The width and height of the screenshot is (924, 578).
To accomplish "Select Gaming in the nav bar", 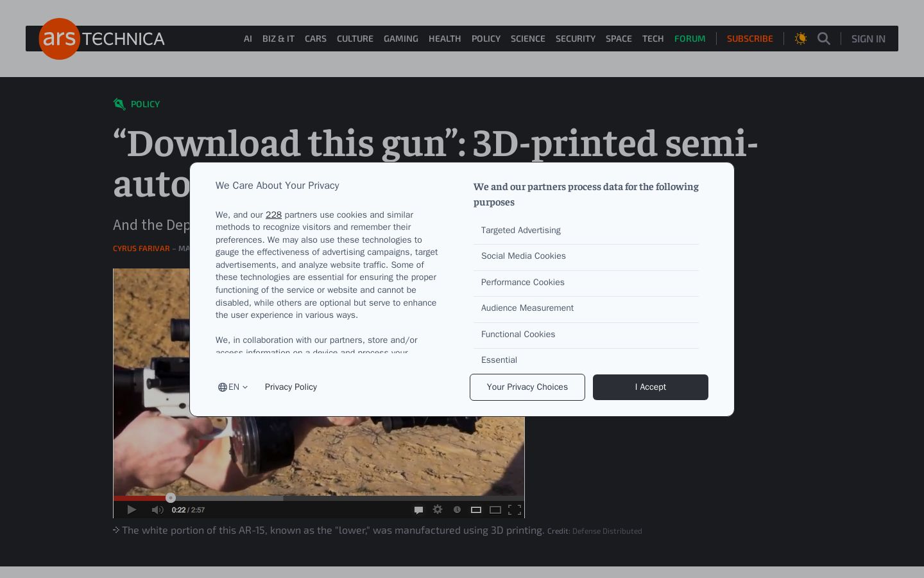I will click(x=401, y=39).
